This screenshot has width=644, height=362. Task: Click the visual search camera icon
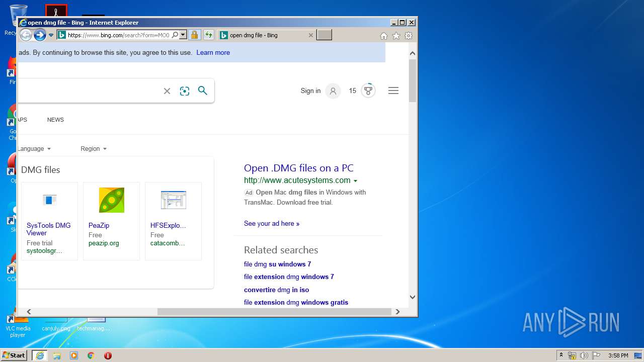(x=185, y=91)
